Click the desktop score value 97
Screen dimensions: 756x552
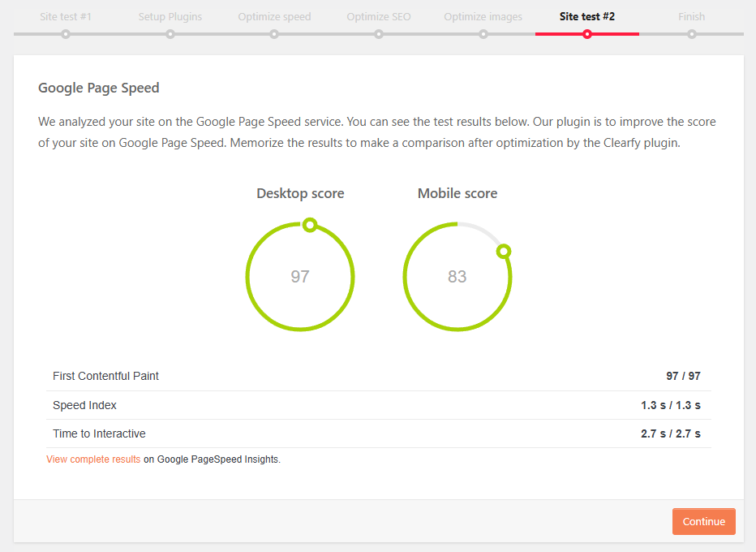pyautogui.click(x=300, y=277)
